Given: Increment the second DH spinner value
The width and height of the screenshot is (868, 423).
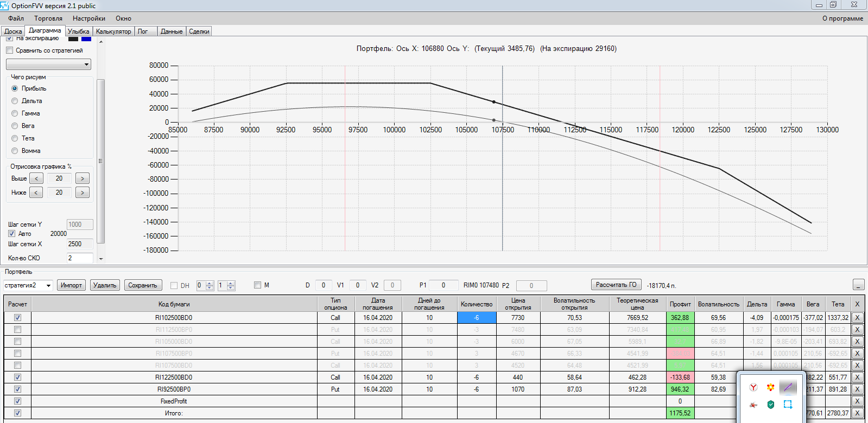Looking at the screenshot, I should pyautogui.click(x=231, y=283).
